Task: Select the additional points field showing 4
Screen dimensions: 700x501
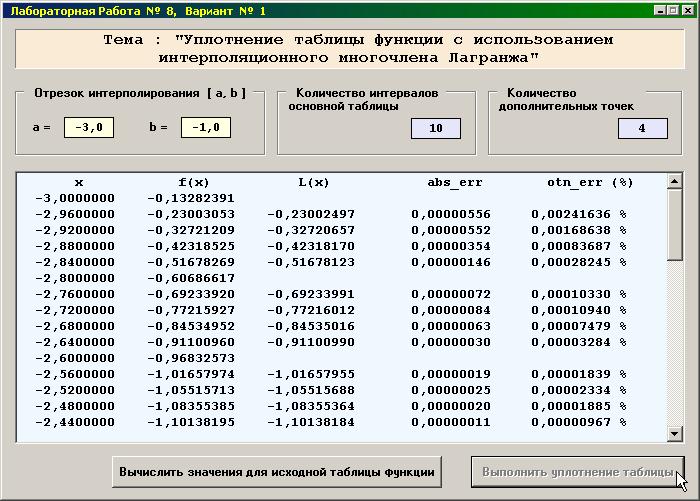Action: pos(643,129)
